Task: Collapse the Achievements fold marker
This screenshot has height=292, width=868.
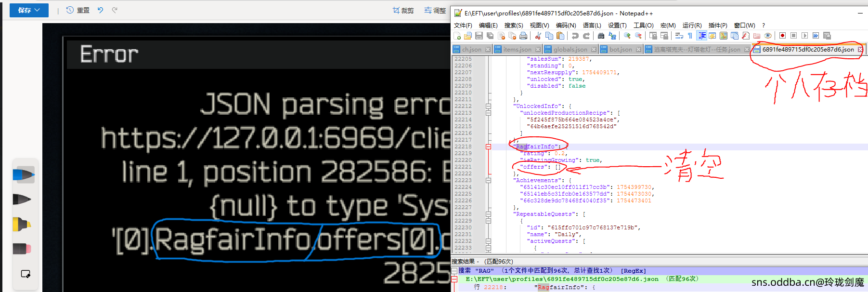Action: point(488,180)
